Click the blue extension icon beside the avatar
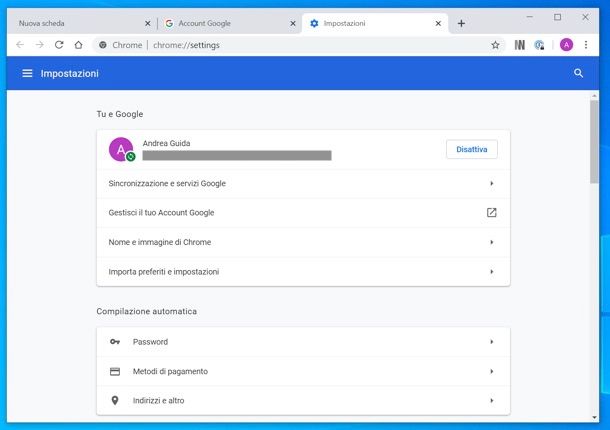This screenshot has height=430, width=610. pos(539,45)
